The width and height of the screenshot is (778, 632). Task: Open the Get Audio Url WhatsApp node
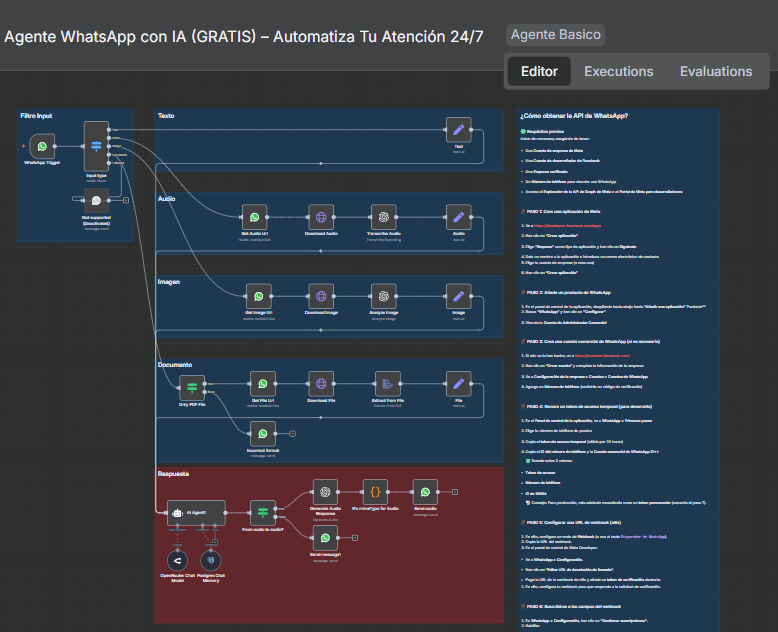coord(256,217)
